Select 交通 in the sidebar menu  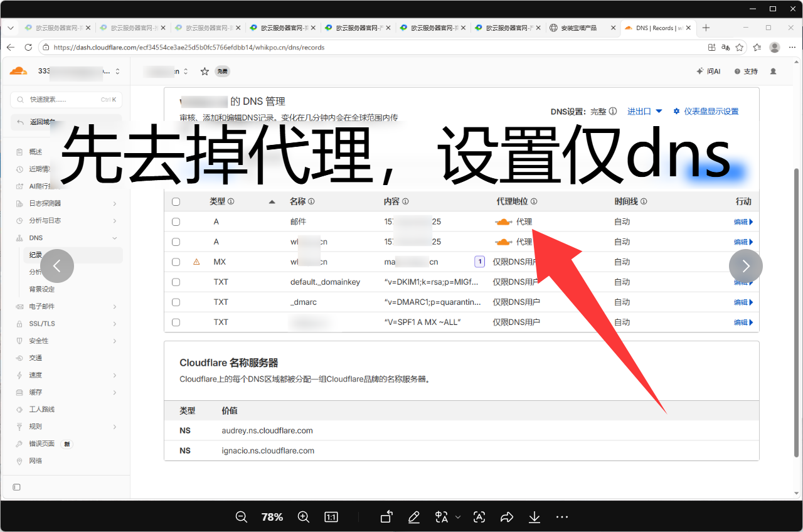(36, 358)
